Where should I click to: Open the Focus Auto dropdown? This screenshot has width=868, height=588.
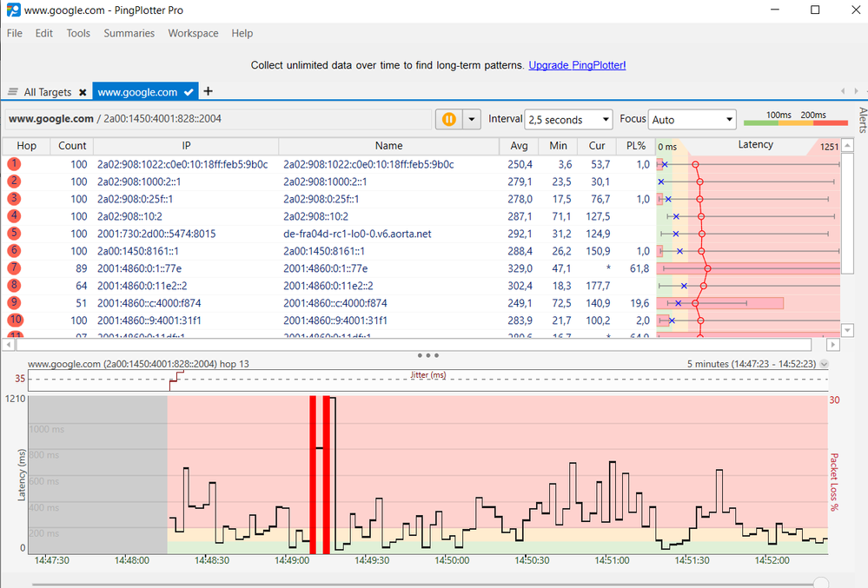[x=692, y=120]
